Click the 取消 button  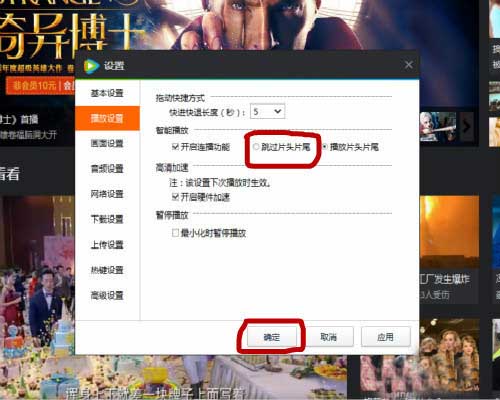329,337
